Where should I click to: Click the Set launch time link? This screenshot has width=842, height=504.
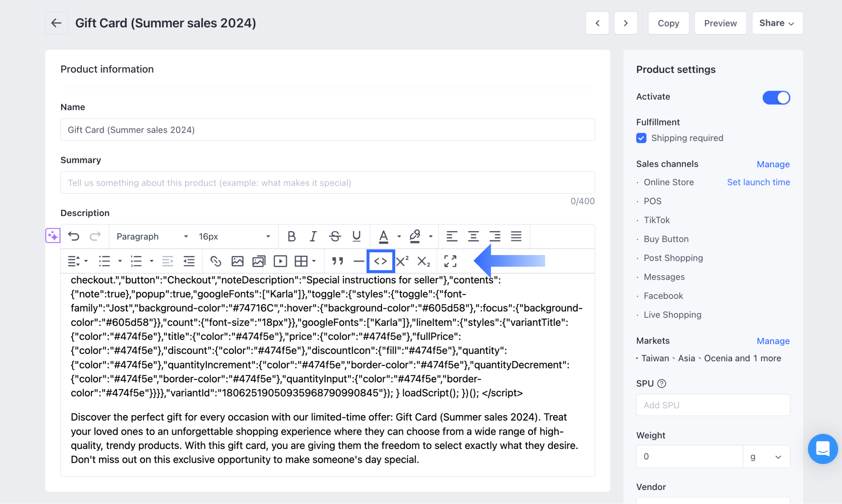758,182
